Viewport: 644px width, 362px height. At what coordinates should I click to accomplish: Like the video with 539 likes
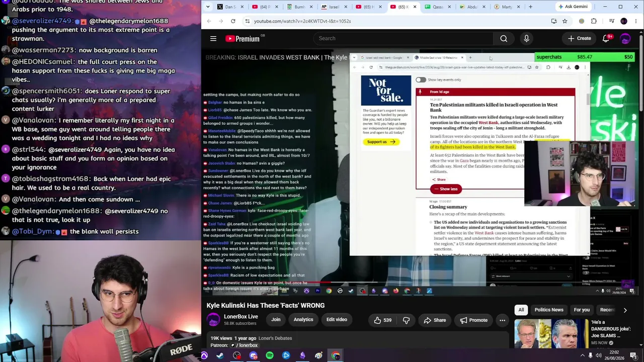(382, 320)
